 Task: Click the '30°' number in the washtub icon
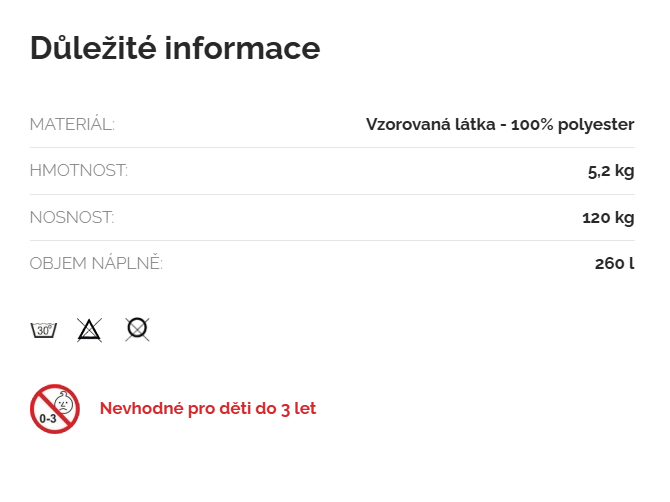tap(42, 329)
